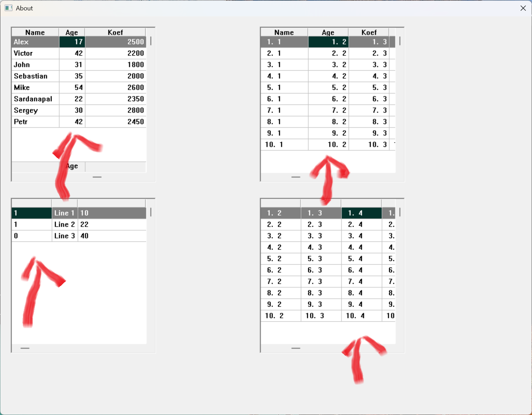Select the John name cell
This screenshot has height=415, width=532.
click(35, 65)
